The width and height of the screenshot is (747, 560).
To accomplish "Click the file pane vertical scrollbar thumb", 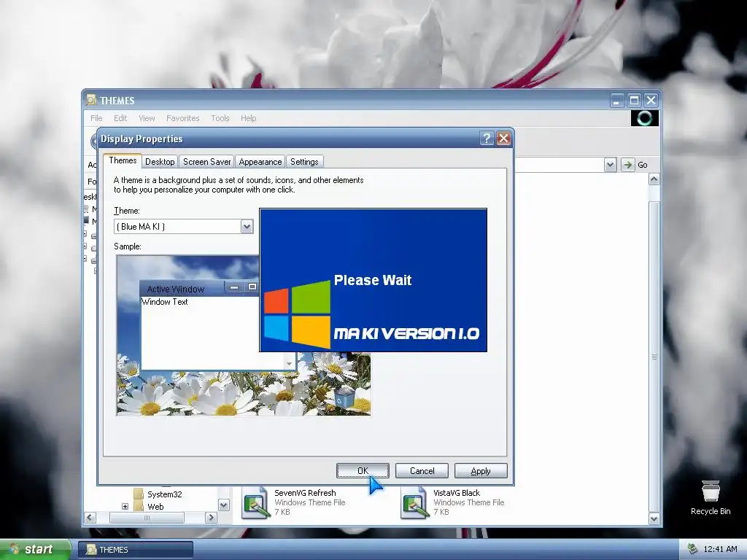I will click(x=654, y=357).
